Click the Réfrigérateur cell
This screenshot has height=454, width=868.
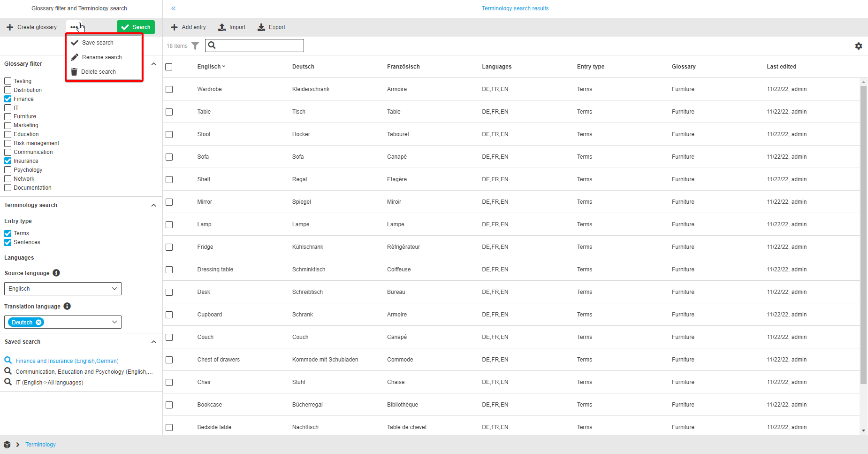pos(404,247)
